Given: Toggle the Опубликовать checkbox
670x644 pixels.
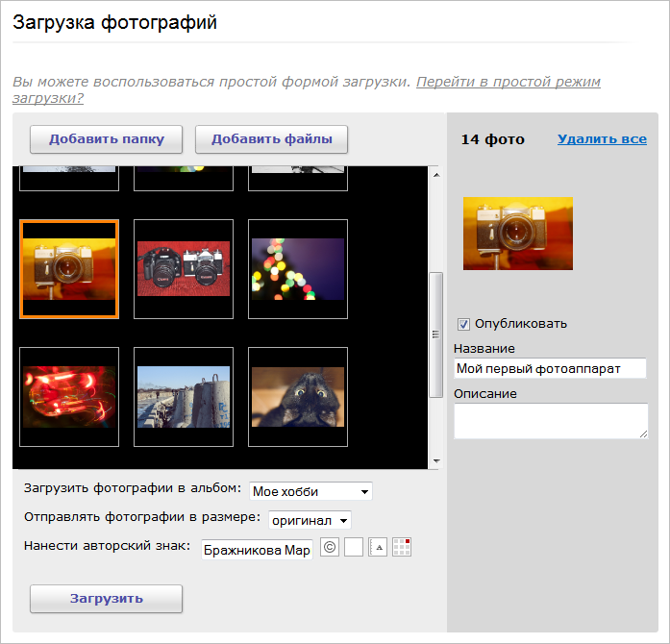Looking at the screenshot, I should click(463, 324).
